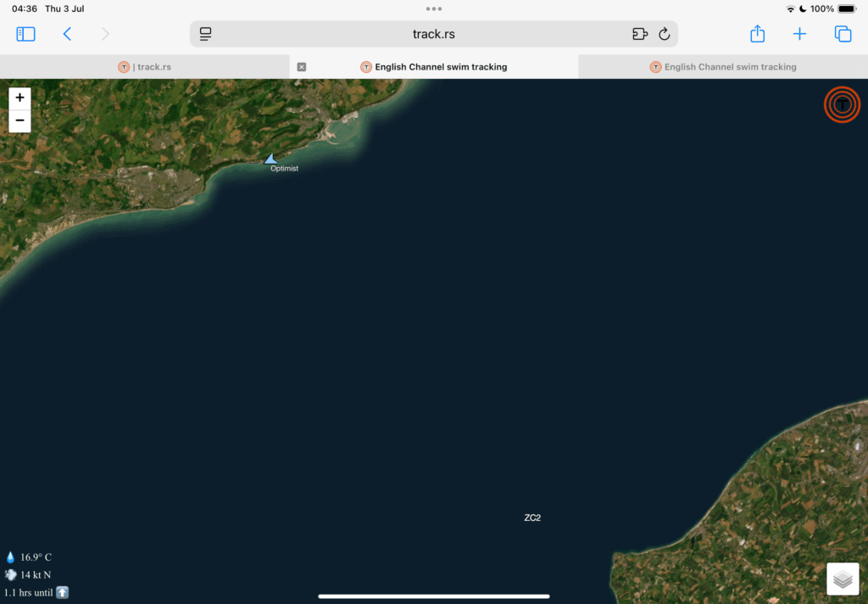Open the tab overview

pos(843,34)
